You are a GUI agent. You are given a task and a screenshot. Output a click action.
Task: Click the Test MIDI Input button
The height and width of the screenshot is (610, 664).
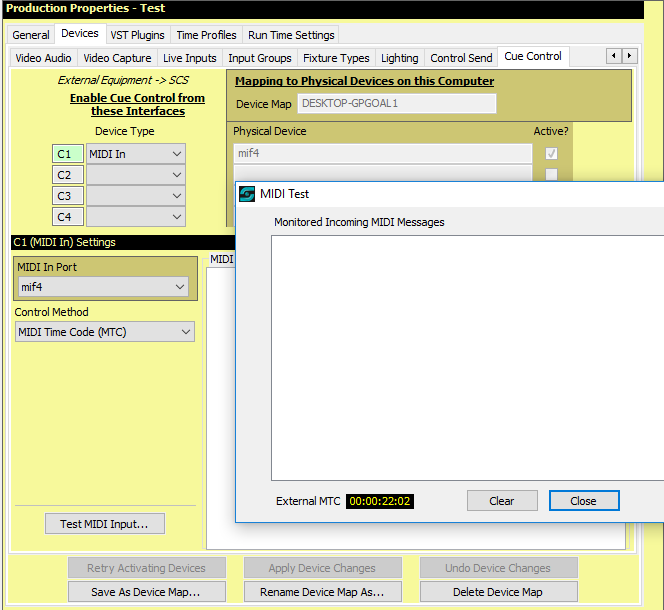click(x=105, y=524)
